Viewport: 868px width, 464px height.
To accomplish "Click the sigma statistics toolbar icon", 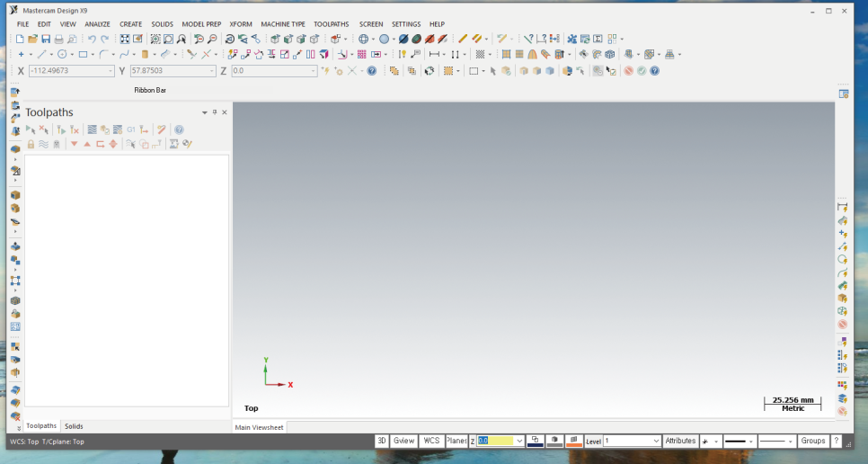I will tap(598, 39).
